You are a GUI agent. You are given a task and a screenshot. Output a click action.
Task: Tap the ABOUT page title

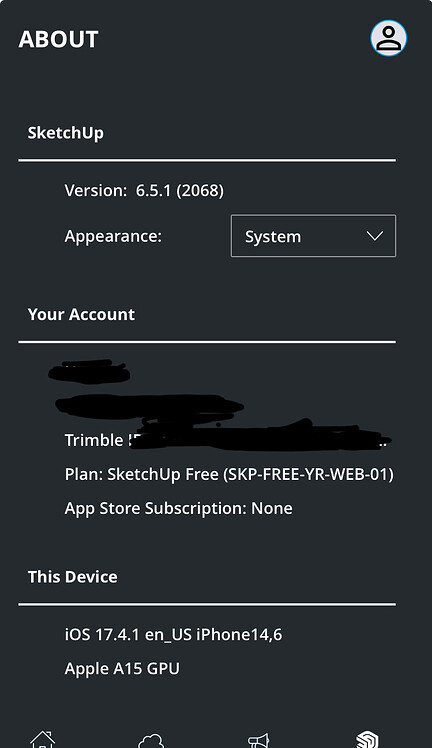(x=59, y=39)
